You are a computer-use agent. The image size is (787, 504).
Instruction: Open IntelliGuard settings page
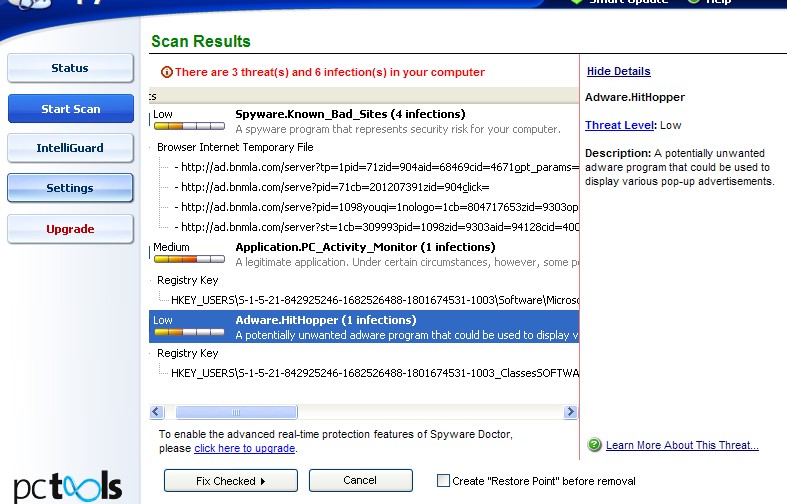(70, 148)
